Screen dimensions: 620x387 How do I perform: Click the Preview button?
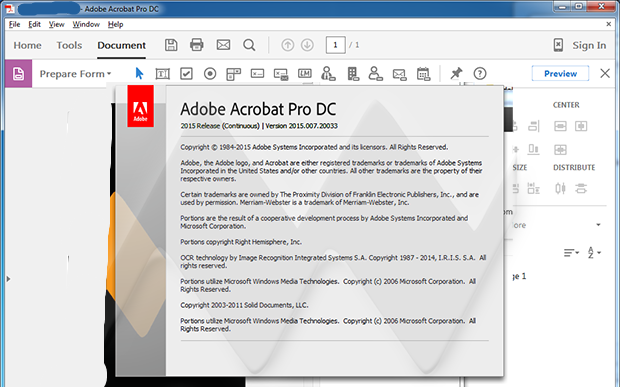pos(560,74)
